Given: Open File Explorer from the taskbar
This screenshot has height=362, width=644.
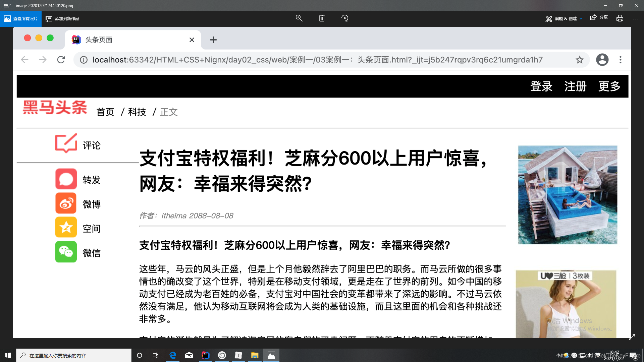Looking at the screenshot, I should tap(255, 355).
